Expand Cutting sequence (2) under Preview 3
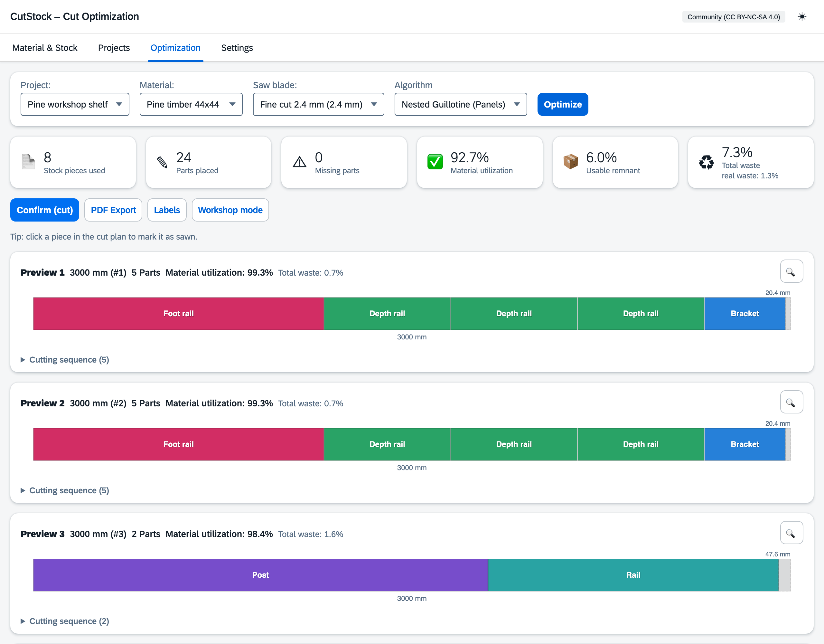Viewport: 824px width, 644px height. [65, 621]
